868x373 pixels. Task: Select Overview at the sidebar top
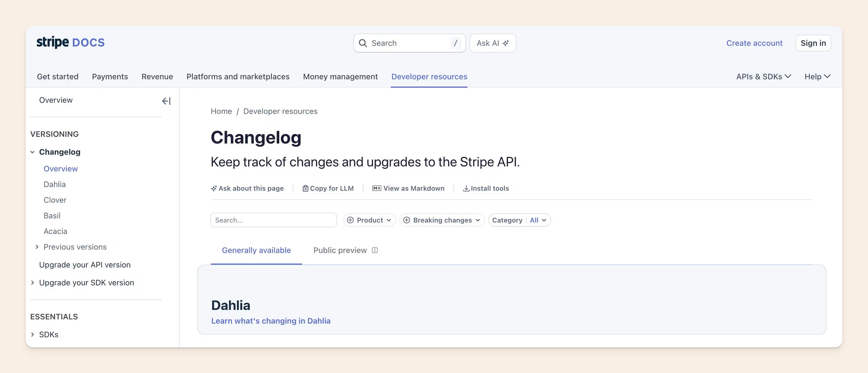coord(56,100)
